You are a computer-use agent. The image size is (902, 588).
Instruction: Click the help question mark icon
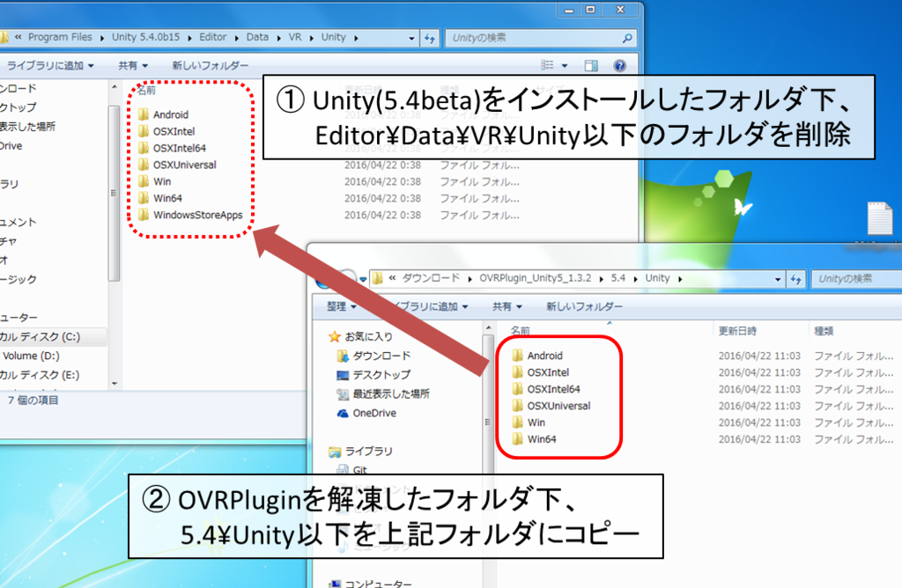coord(619,65)
